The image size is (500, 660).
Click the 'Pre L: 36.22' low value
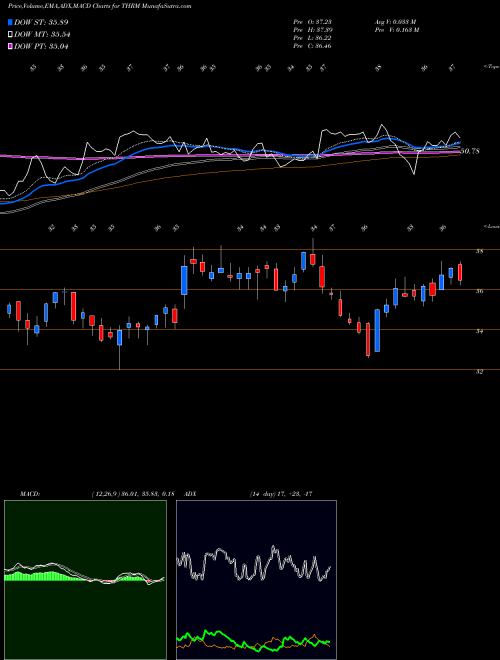coord(313,38)
